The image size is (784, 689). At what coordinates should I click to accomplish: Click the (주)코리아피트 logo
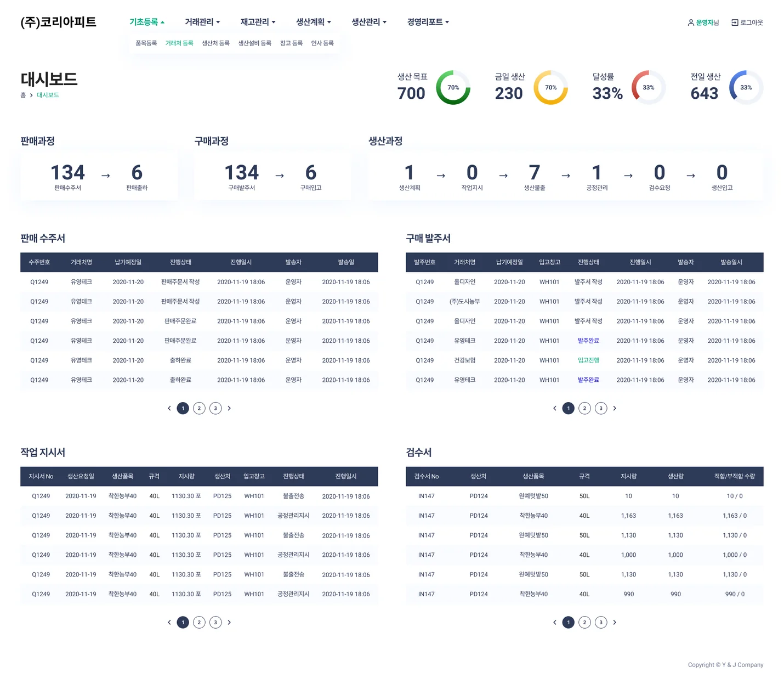[58, 22]
